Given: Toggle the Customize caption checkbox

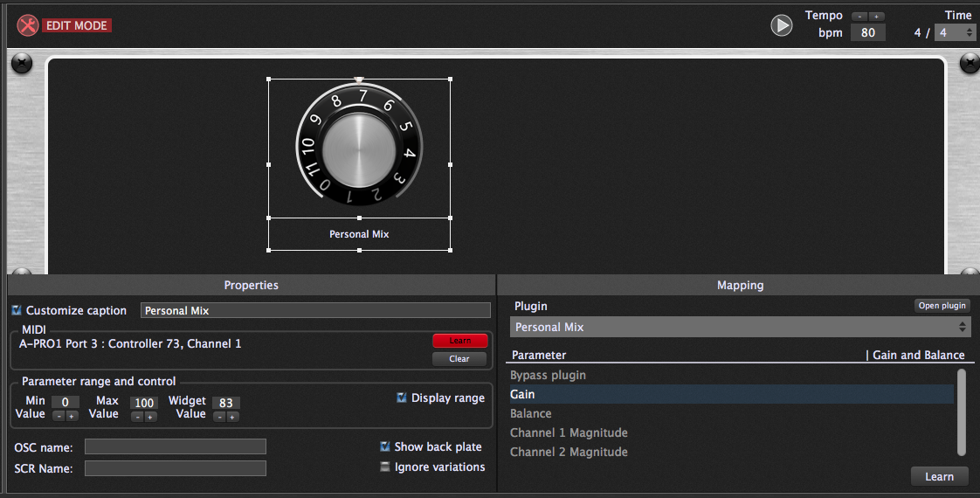Looking at the screenshot, I should coord(17,310).
